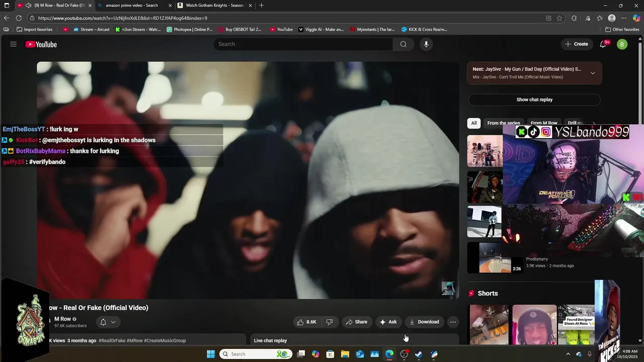The image size is (644, 362).
Task: Open KICK & Cross Realm bookmark
Action: (424, 29)
